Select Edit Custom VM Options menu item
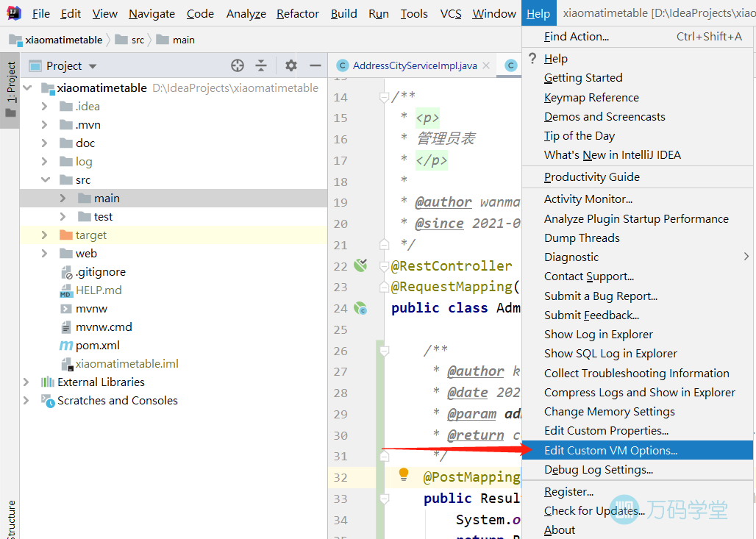 610,450
